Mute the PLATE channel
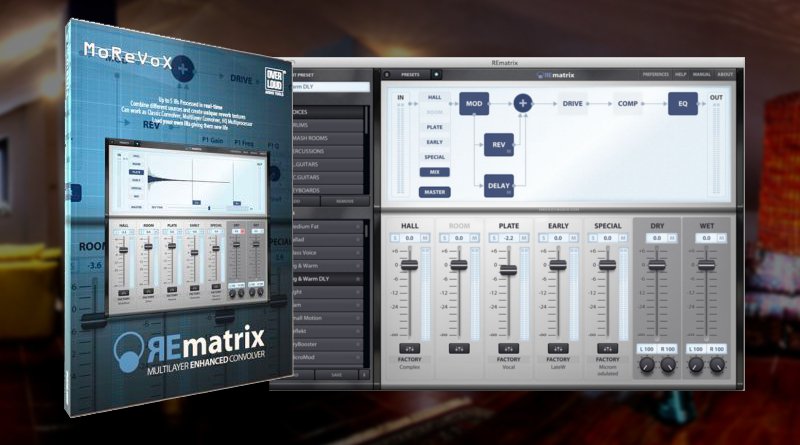The height and width of the screenshot is (445, 800). 523,238
